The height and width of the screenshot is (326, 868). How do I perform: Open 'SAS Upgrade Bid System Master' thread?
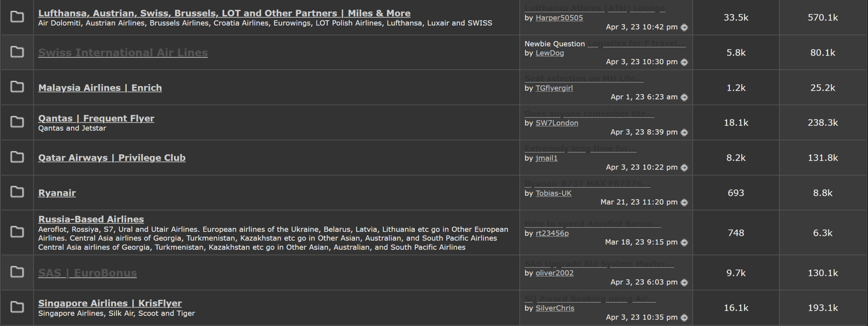click(x=599, y=264)
